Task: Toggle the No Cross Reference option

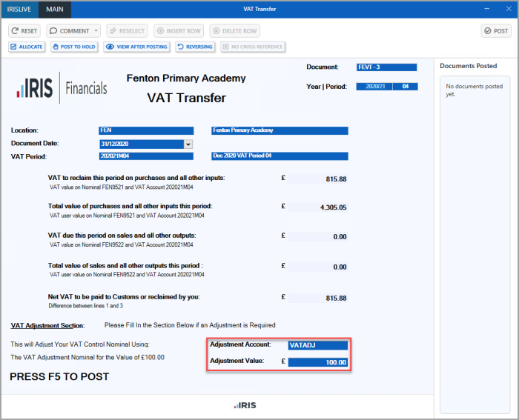Action: (x=253, y=47)
